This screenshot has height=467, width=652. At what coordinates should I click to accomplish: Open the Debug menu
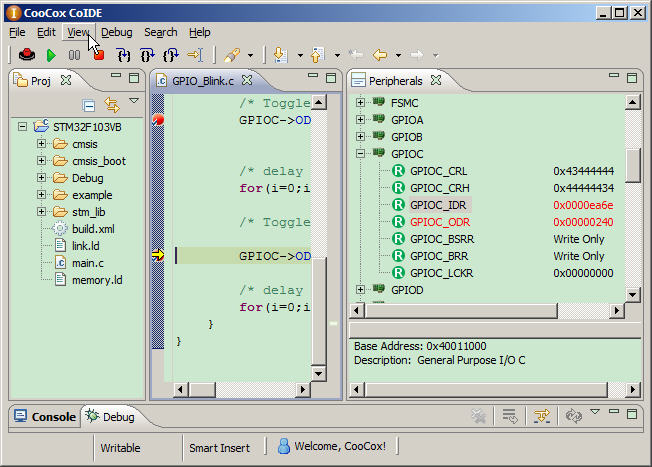pyautogui.click(x=117, y=32)
